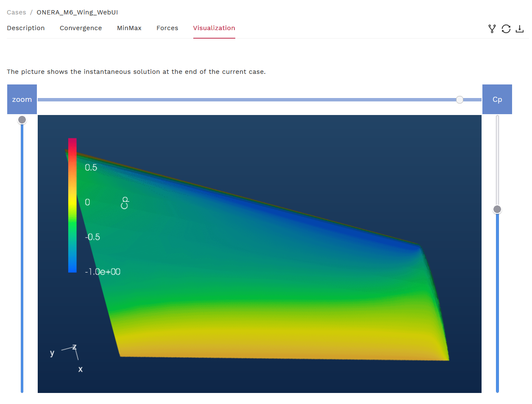Click the horizontal slider handle at top
The width and height of the screenshot is (532, 404).
(460, 100)
